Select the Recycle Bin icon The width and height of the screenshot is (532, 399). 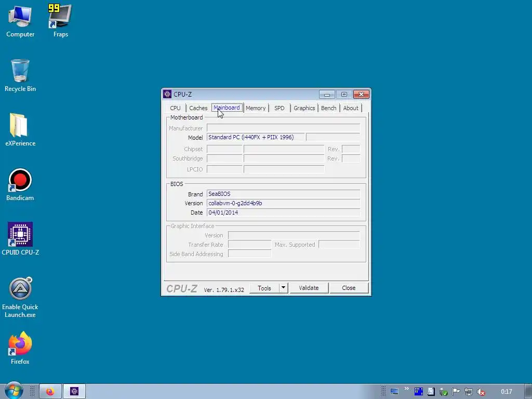(x=20, y=75)
